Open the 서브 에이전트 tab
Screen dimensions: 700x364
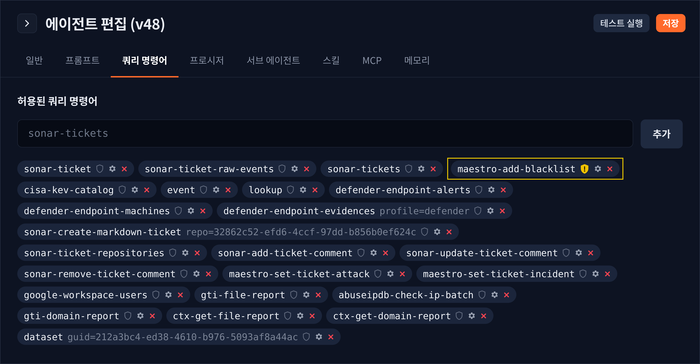tap(273, 60)
